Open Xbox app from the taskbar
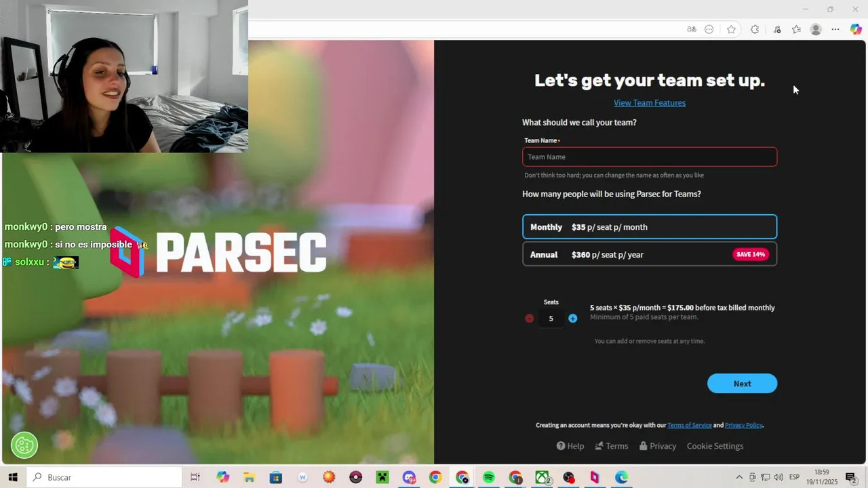Screen dimensions: 868x488 click(x=542, y=478)
